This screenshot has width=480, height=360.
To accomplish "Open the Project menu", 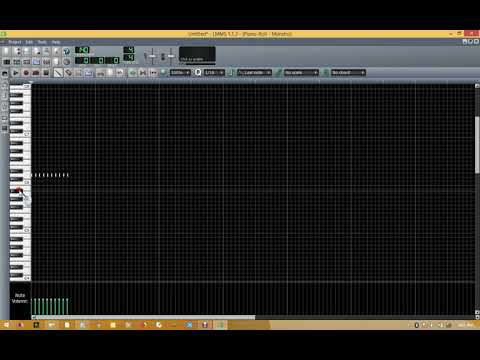I will click(x=15, y=42).
